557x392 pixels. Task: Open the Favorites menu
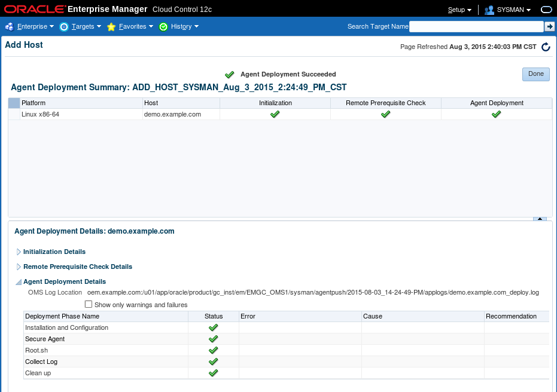[x=136, y=27]
